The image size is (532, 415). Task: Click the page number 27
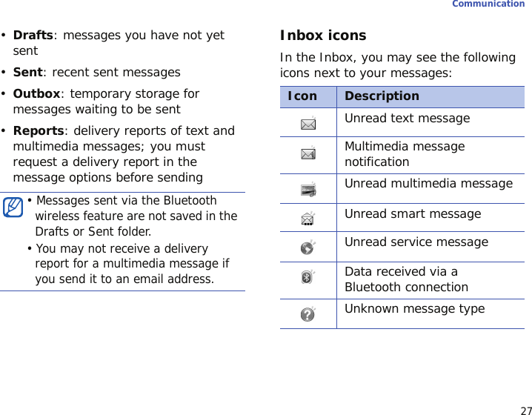(x=526, y=411)
